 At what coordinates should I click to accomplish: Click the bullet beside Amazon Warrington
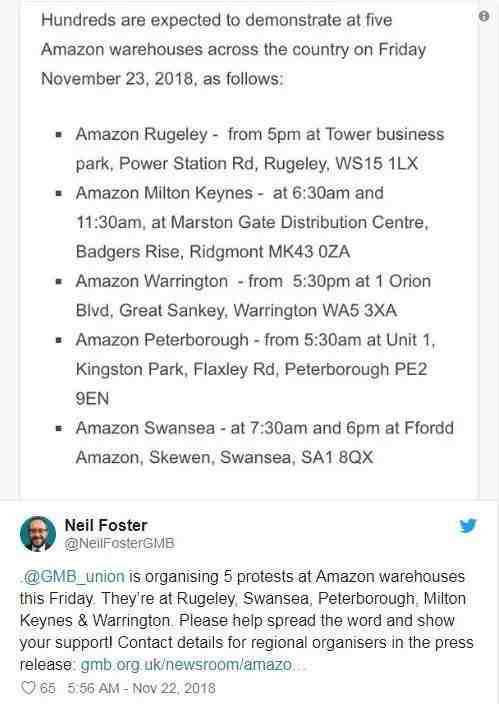click(x=59, y=281)
